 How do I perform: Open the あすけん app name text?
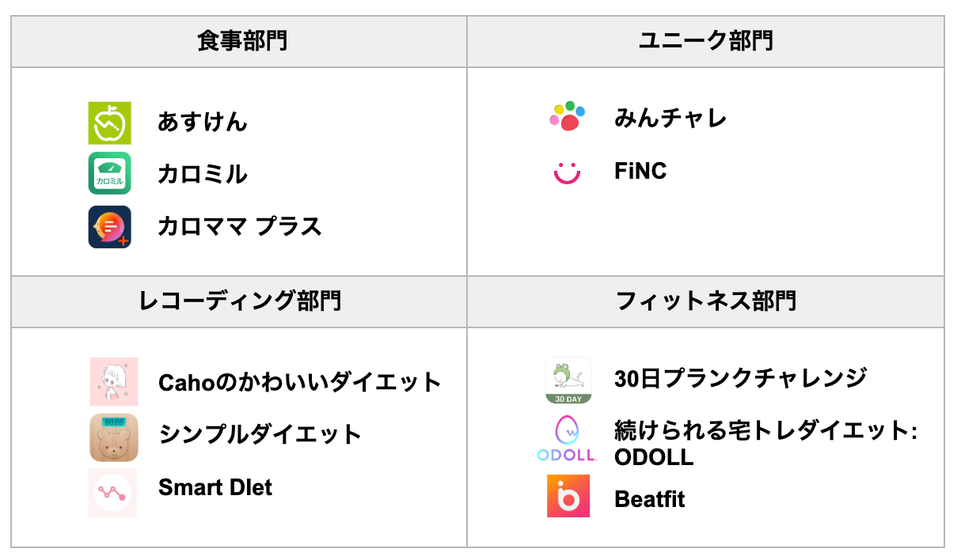pyautogui.click(x=202, y=123)
